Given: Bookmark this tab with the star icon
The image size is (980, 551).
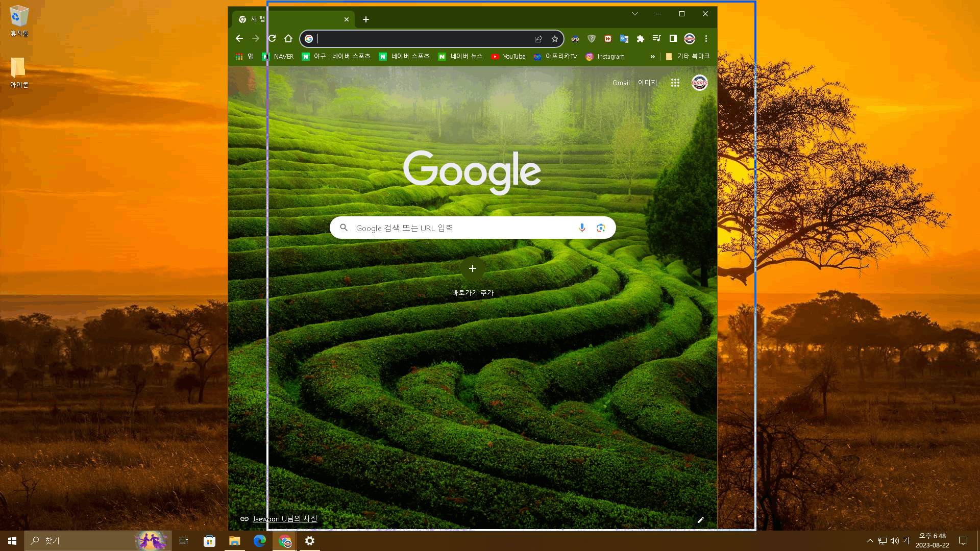Looking at the screenshot, I should [x=555, y=39].
